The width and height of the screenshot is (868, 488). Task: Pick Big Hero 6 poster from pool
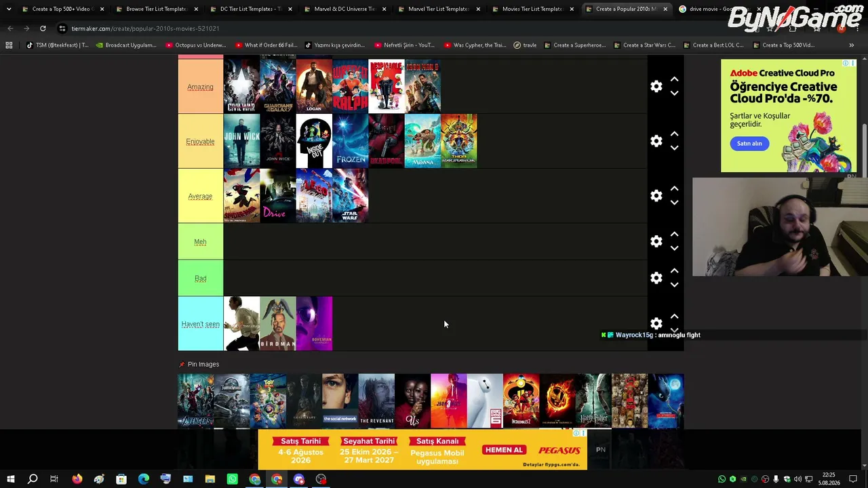coord(485,401)
